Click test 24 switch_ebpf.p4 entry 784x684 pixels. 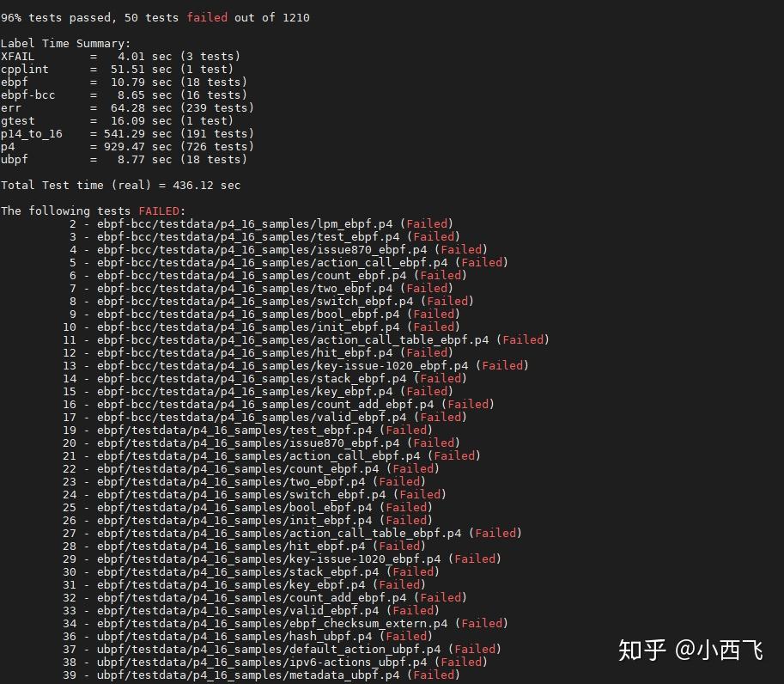point(254,494)
